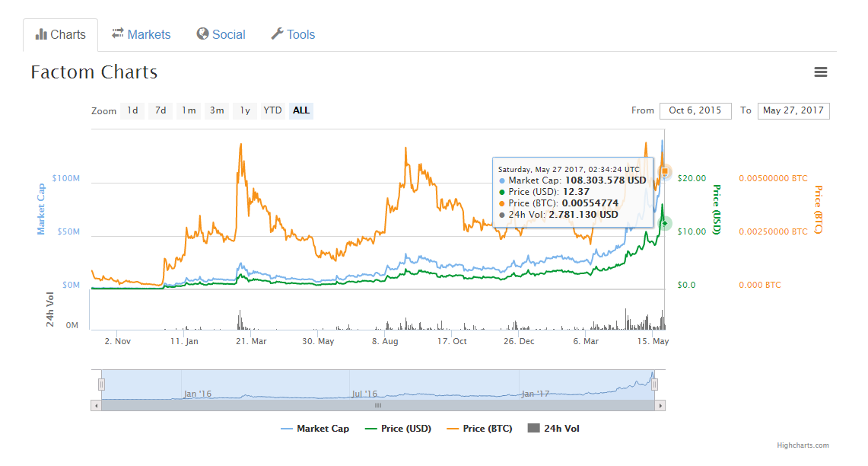868x466 pixels.
Task: Click the navigator scrollbar right arrow
Action: pyautogui.click(x=660, y=406)
